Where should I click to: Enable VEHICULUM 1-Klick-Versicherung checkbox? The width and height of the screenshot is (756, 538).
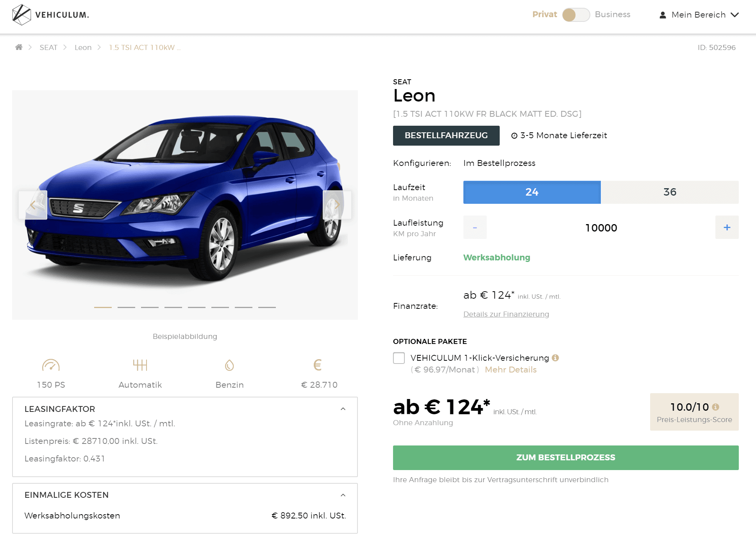pyautogui.click(x=399, y=358)
